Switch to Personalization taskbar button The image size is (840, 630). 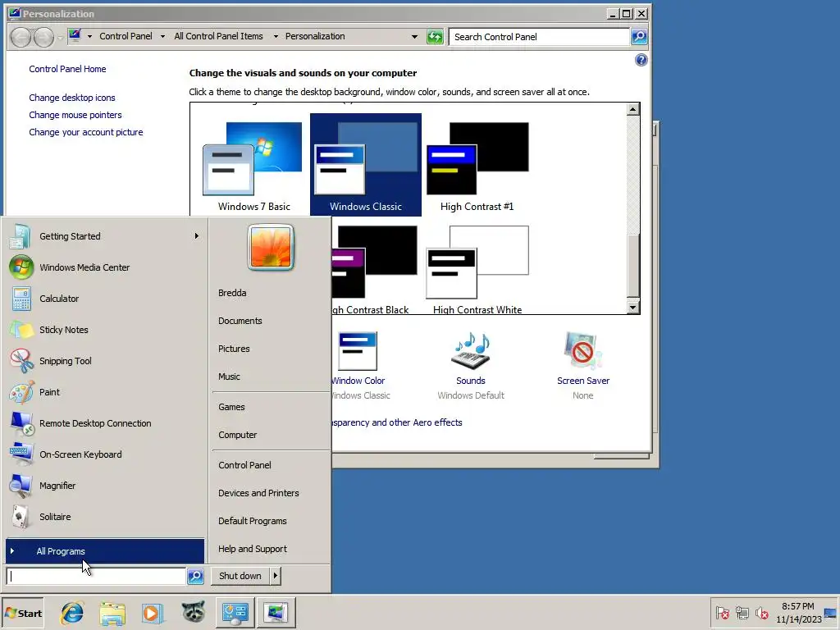tap(276, 612)
